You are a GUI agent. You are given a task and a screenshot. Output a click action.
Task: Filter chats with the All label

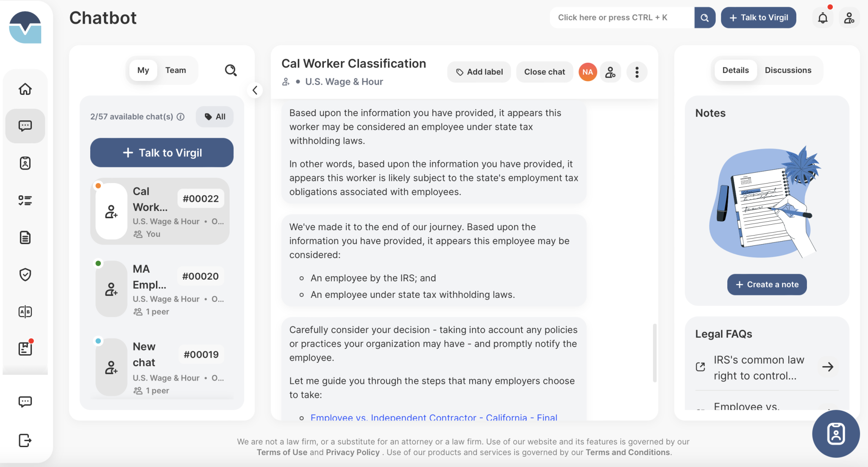(215, 117)
